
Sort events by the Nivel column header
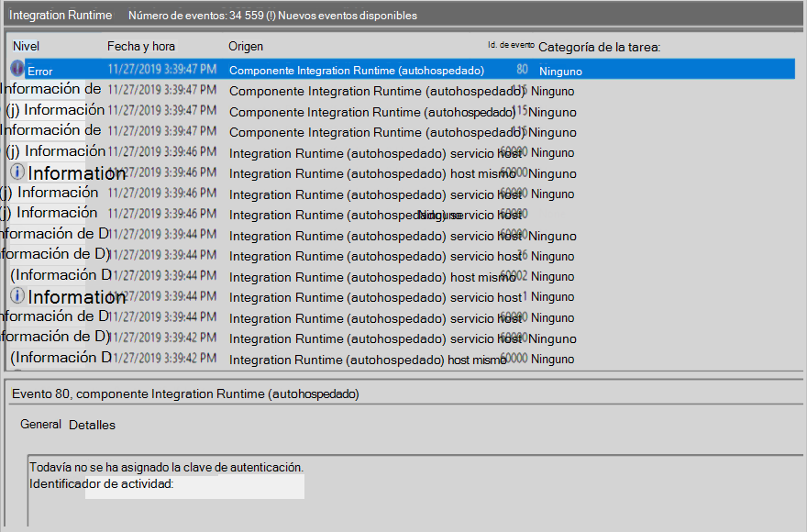coord(26,47)
